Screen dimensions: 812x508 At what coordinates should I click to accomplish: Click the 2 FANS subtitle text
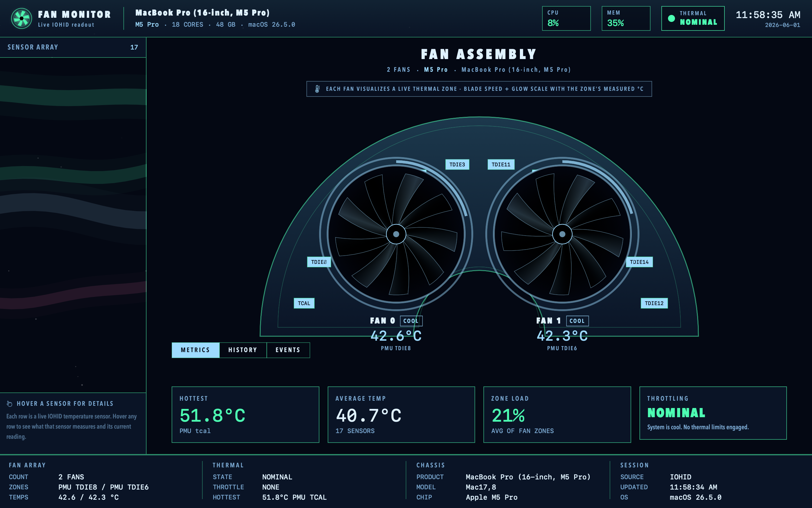pos(399,70)
